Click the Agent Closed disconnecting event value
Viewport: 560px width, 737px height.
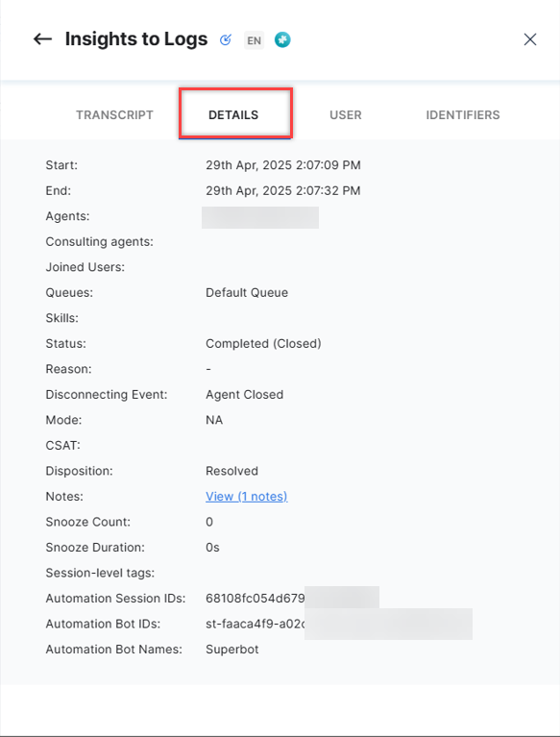244,394
